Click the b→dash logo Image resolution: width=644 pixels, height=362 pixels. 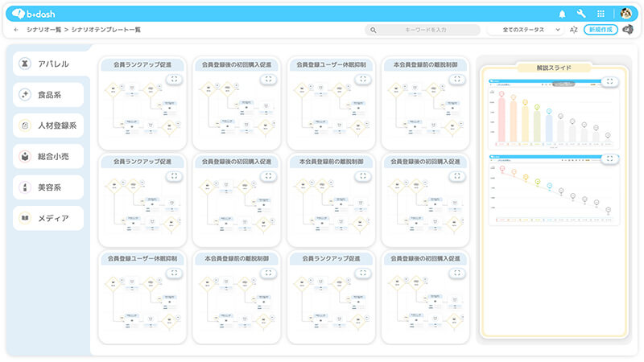point(35,14)
